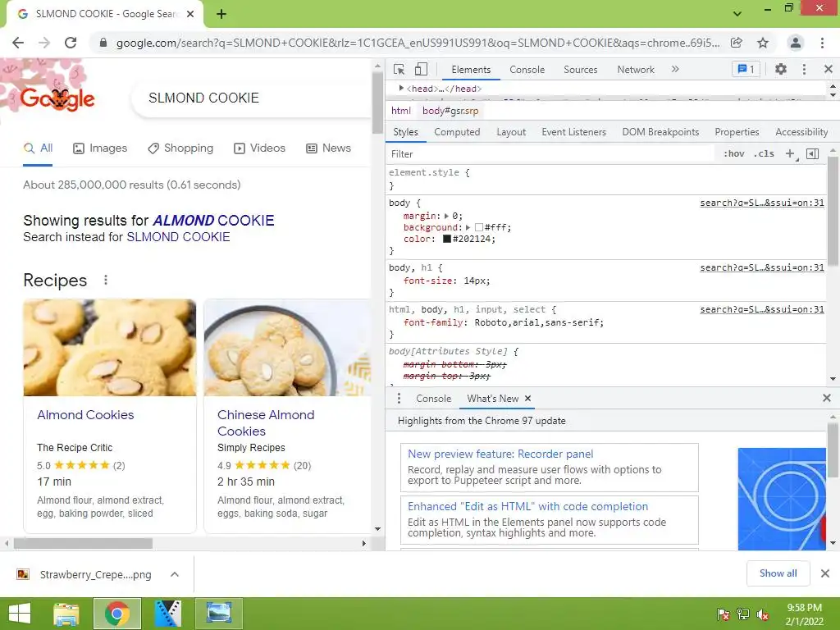Open DevTools settings gear

pos(781,69)
